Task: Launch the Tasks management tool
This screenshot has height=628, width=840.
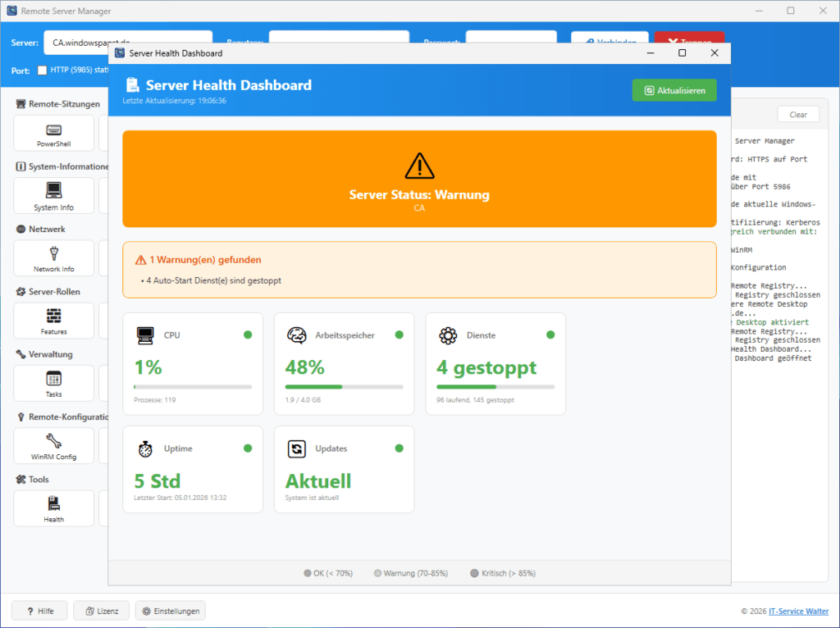Action: click(52, 383)
